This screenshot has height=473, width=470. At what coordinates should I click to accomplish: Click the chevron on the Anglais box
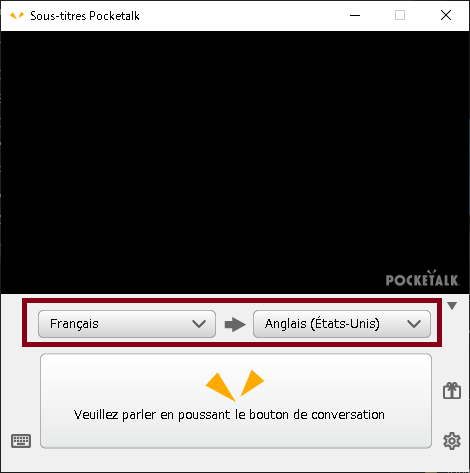point(414,324)
